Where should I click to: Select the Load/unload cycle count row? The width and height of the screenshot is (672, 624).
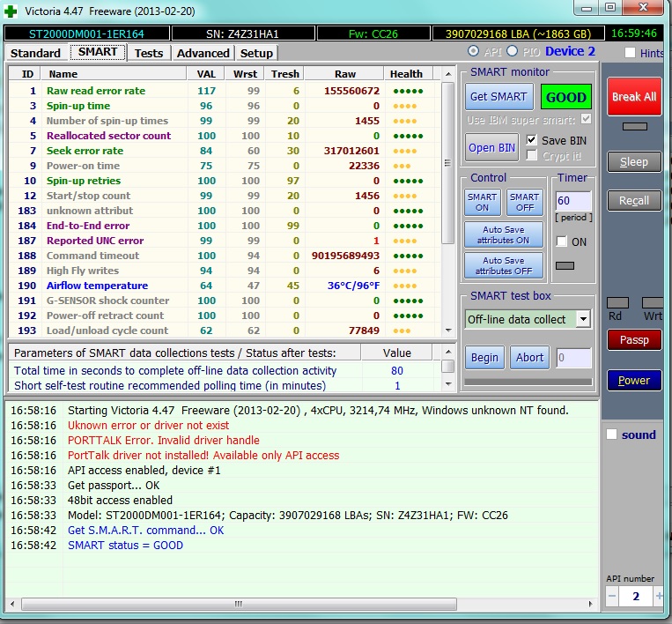tap(225, 331)
